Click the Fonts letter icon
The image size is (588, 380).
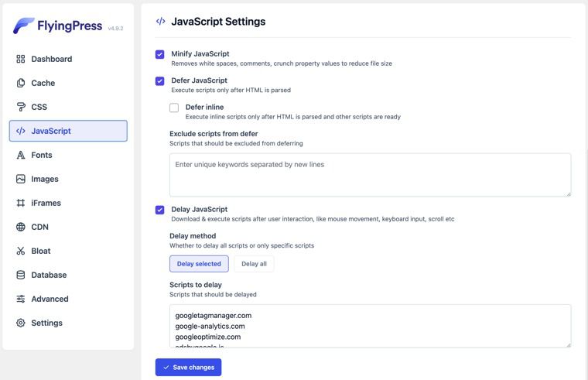coord(21,155)
